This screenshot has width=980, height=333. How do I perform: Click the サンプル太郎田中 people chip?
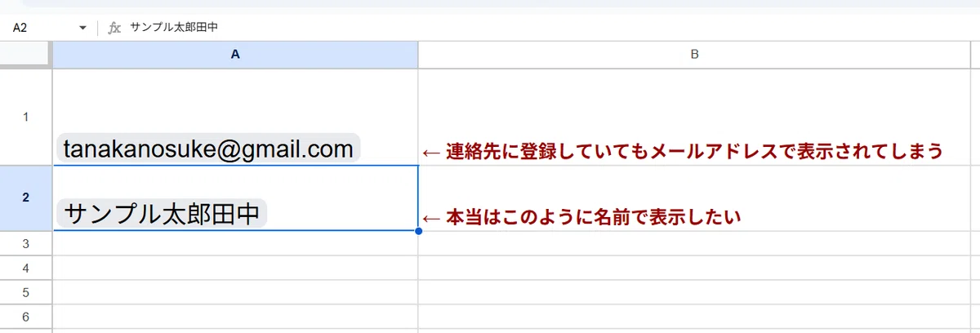(x=161, y=214)
